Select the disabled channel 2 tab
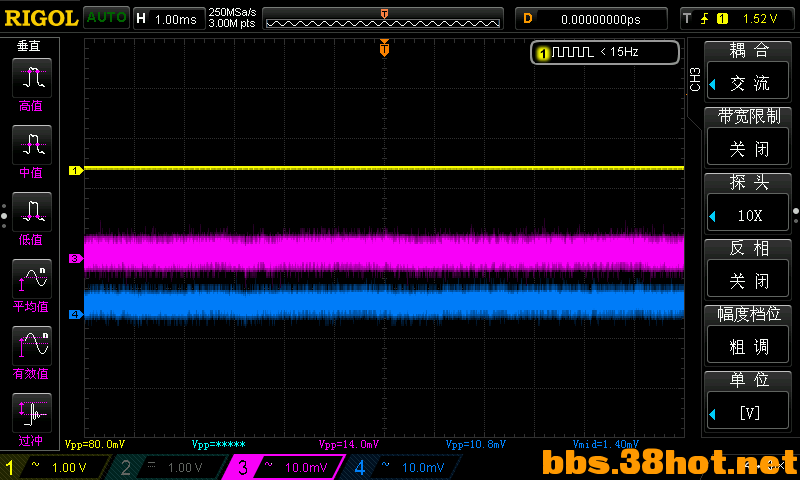The image size is (800, 480). pos(168,467)
